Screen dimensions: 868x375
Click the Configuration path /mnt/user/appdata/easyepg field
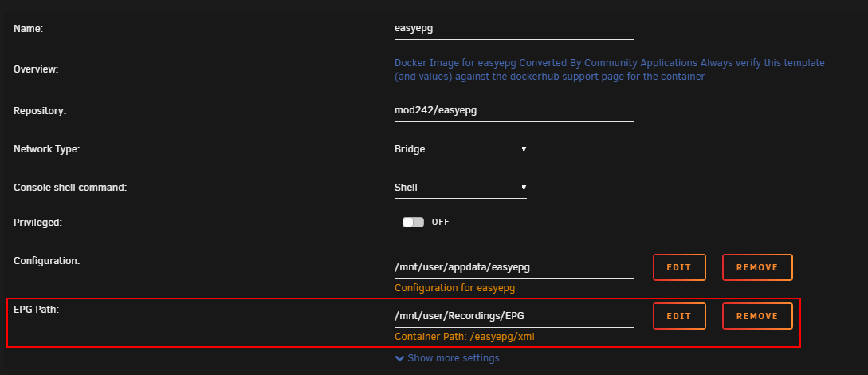pos(514,267)
